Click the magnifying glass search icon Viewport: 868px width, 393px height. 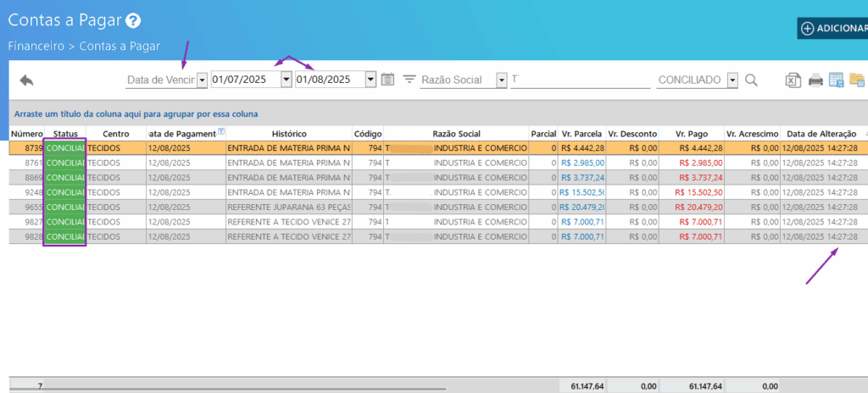(751, 80)
